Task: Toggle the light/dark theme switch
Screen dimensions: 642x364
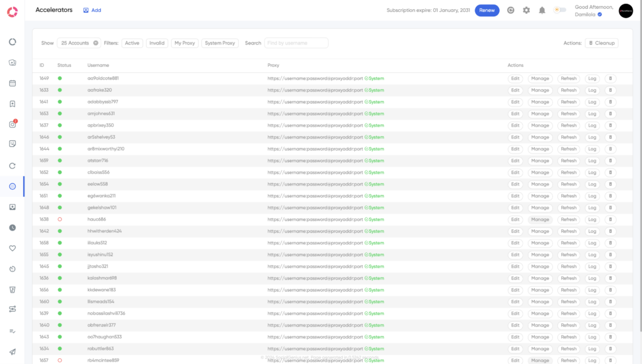Action: click(559, 10)
